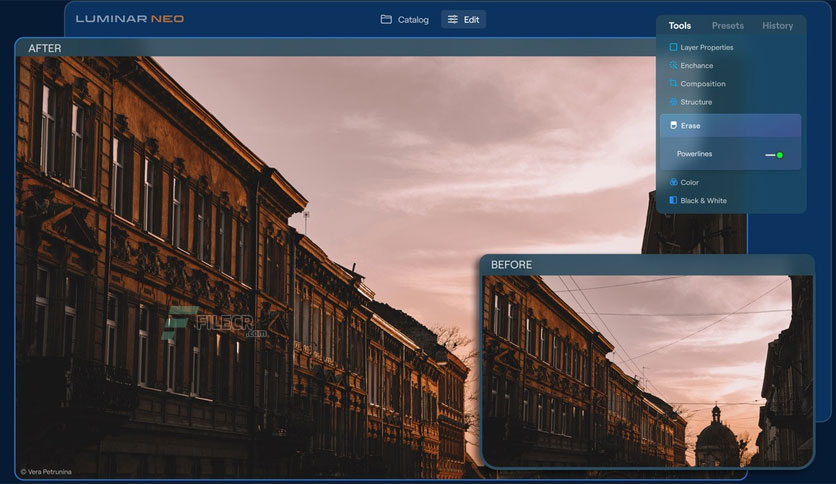Switch to the Edit tab
Screen dimensions: 836x484
(463, 20)
